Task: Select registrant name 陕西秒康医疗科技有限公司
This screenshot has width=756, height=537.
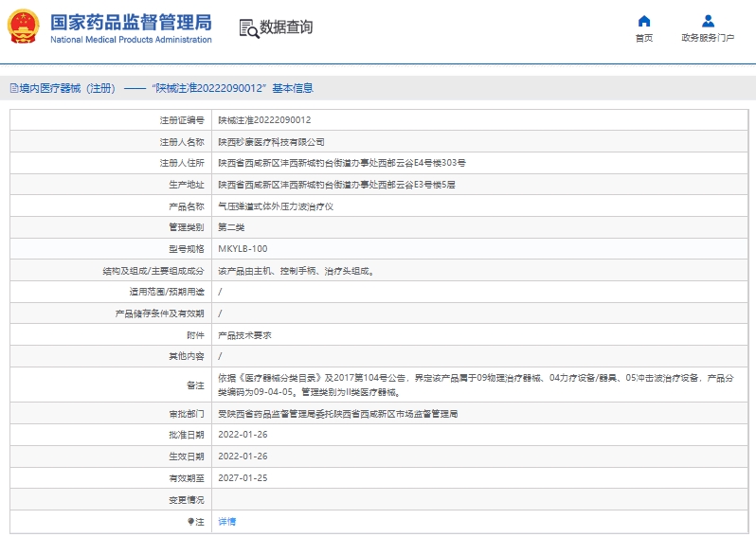Action: (271, 142)
